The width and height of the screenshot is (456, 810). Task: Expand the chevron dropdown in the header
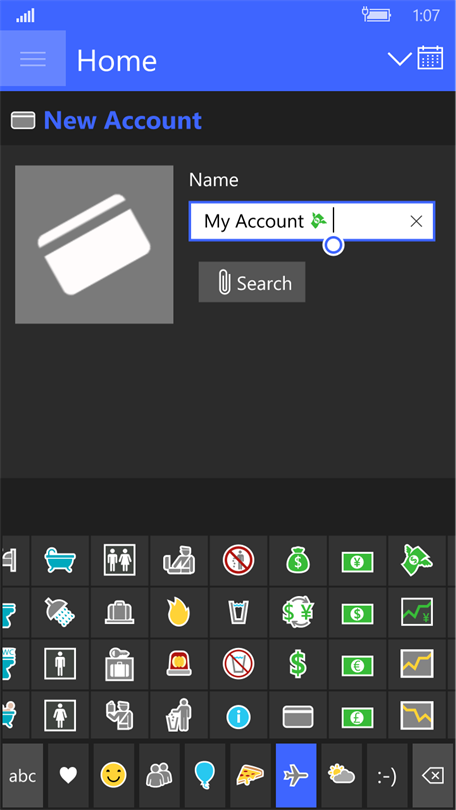[x=399, y=58]
